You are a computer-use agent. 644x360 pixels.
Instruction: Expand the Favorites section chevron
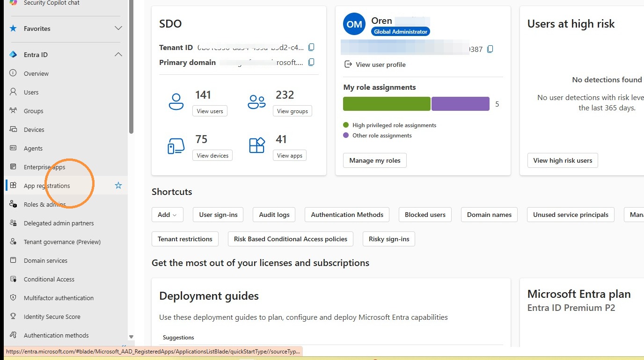tap(118, 29)
